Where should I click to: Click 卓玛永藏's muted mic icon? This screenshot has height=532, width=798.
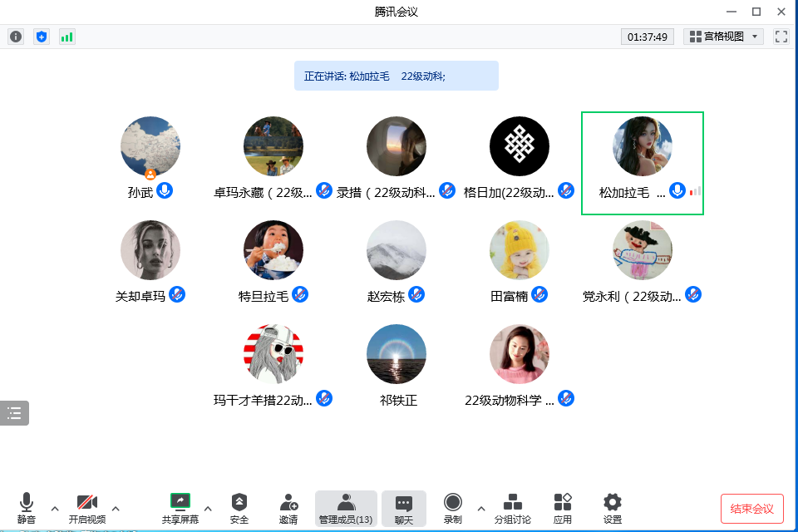coord(323,191)
